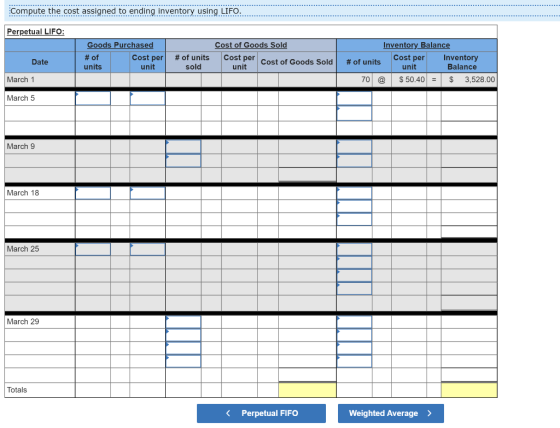Image resolution: width=560 pixels, height=428 pixels.
Task: Click the 70 units cell on March 1
Action: coord(354,79)
